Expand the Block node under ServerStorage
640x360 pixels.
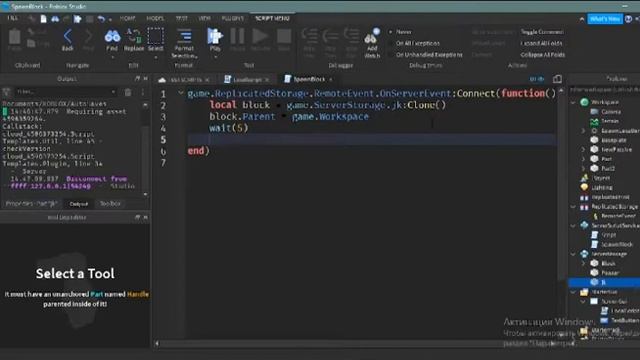(583, 263)
